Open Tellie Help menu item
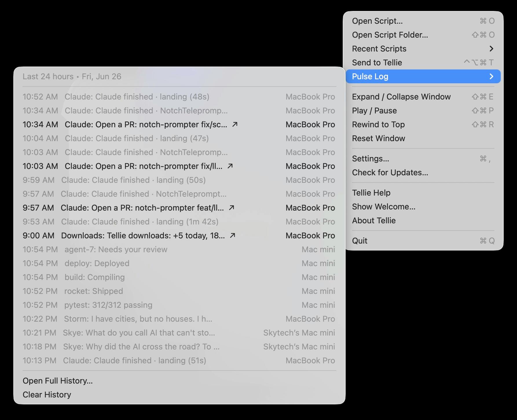Viewport: 517px width, 420px height. (423, 193)
